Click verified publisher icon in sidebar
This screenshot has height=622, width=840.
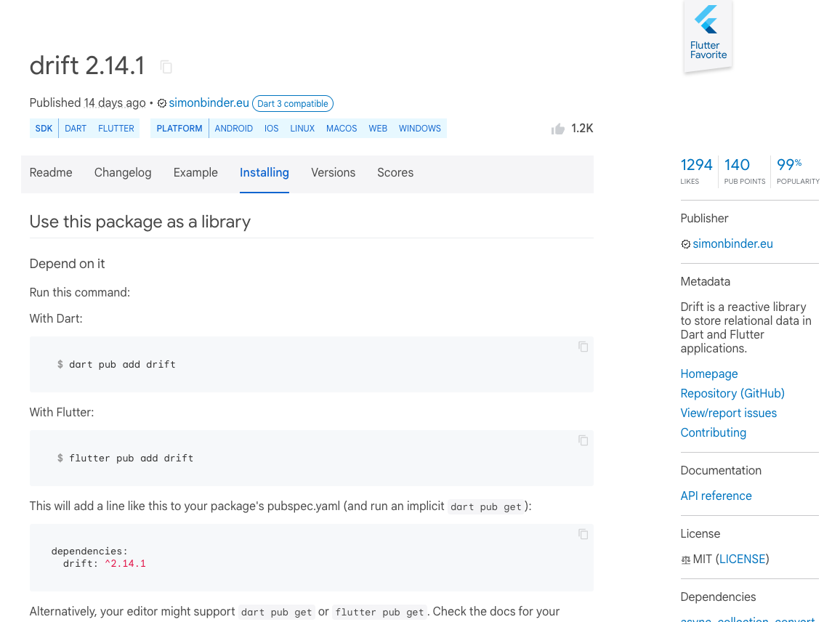click(x=685, y=244)
